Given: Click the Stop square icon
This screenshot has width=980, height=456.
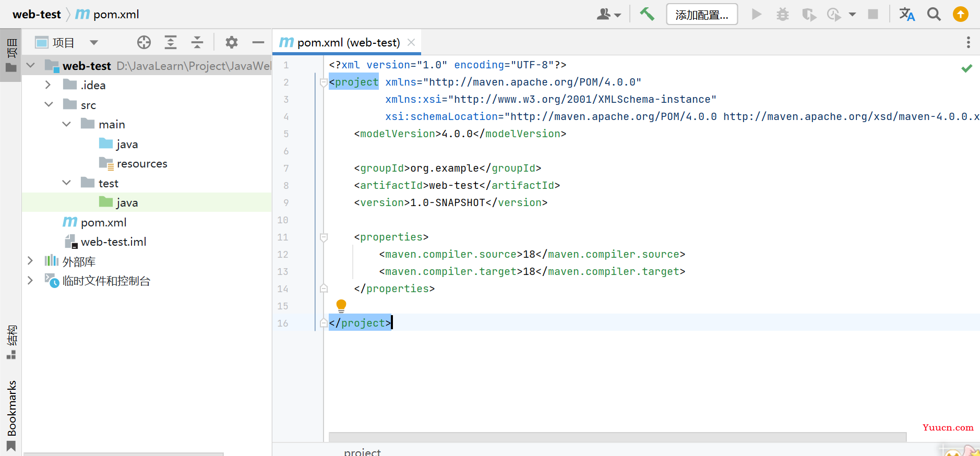Looking at the screenshot, I should tap(873, 14).
